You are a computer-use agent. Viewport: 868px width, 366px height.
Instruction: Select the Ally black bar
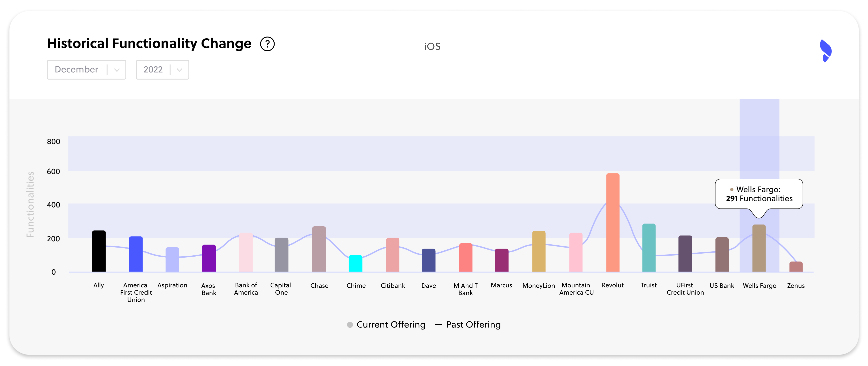tap(99, 251)
